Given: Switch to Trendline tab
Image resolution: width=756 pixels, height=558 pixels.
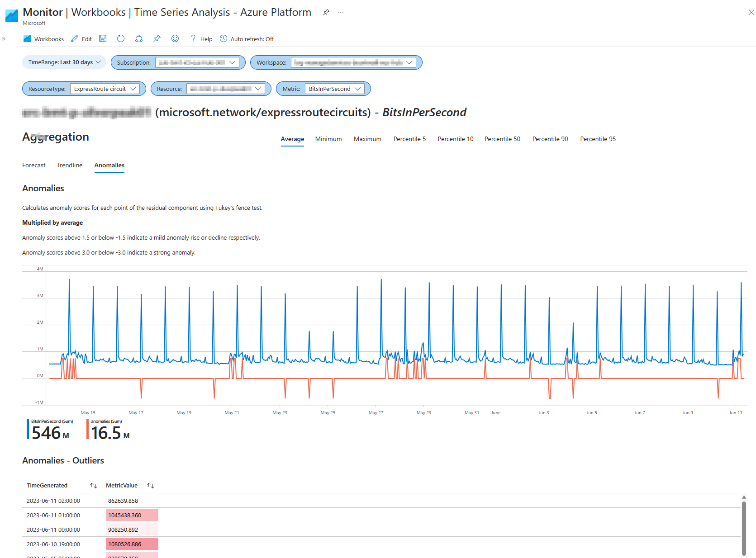Looking at the screenshot, I should pos(70,165).
